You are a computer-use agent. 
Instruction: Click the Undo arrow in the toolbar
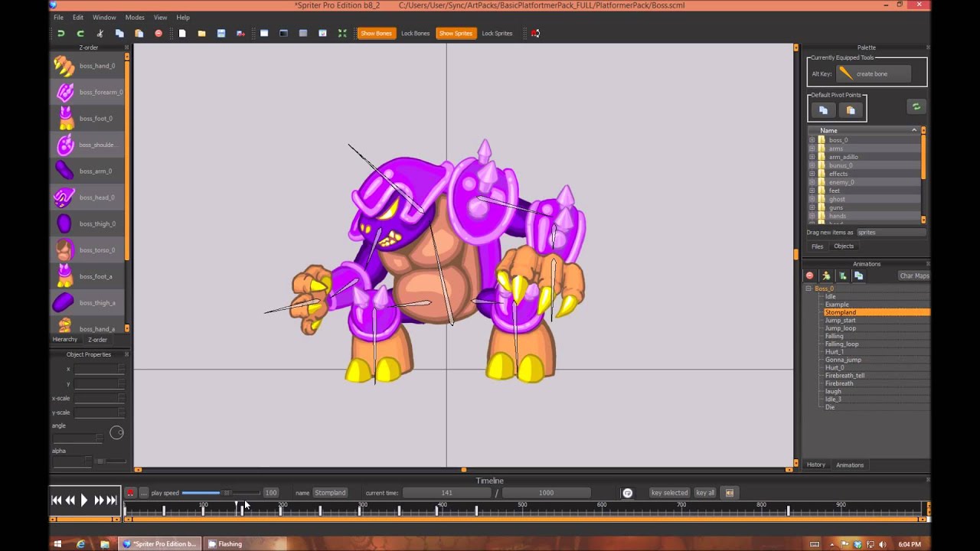60,33
